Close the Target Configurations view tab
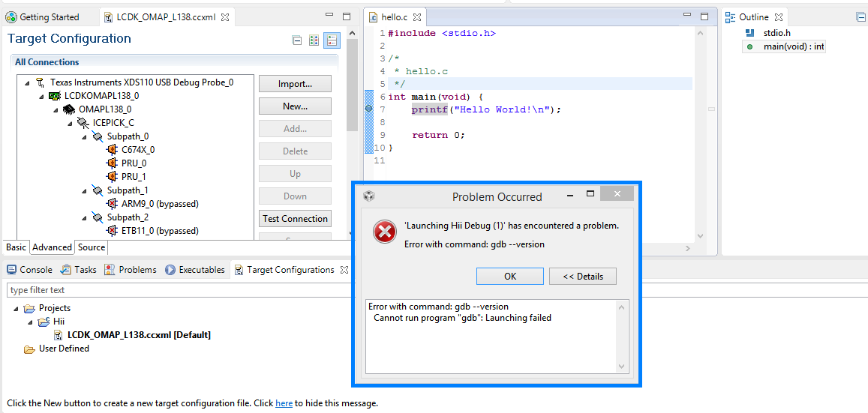The width and height of the screenshot is (868, 413). pyautogui.click(x=343, y=270)
